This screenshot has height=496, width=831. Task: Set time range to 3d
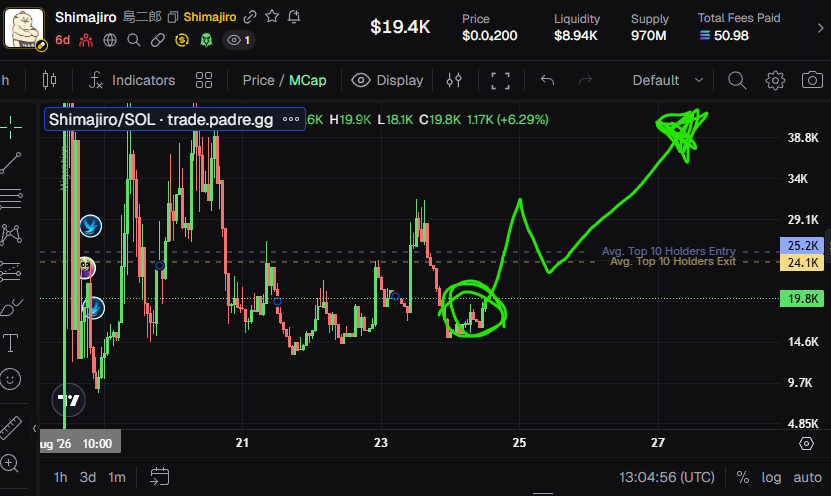pos(88,477)
